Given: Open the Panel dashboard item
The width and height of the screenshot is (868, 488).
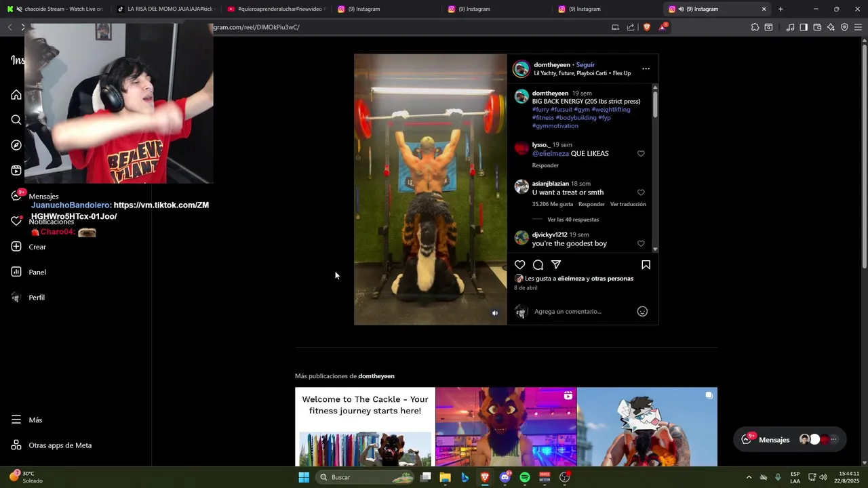Looking at the screenshot, I should tap(28, 272).
